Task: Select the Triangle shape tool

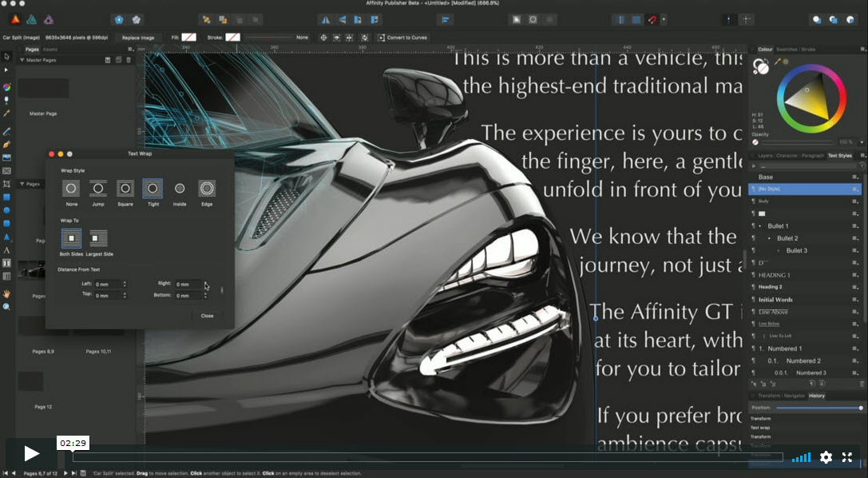Action: click(x=6, y=237)
